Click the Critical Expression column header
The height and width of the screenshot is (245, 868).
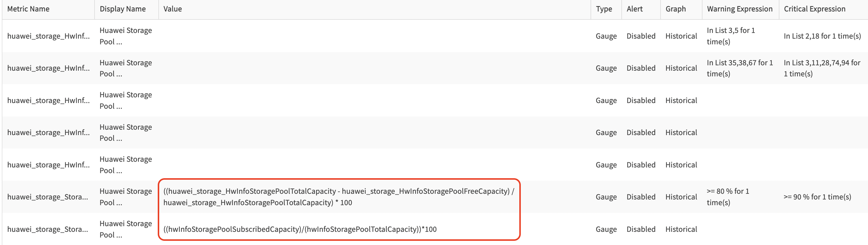tap(814, 9)
